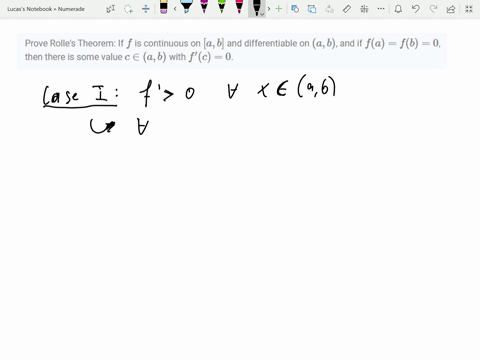Image resolution: width=480 pixels, height=360 pixels.
Task: Click the Rolle's Theorem problem text box
Action: coord(232,51)
